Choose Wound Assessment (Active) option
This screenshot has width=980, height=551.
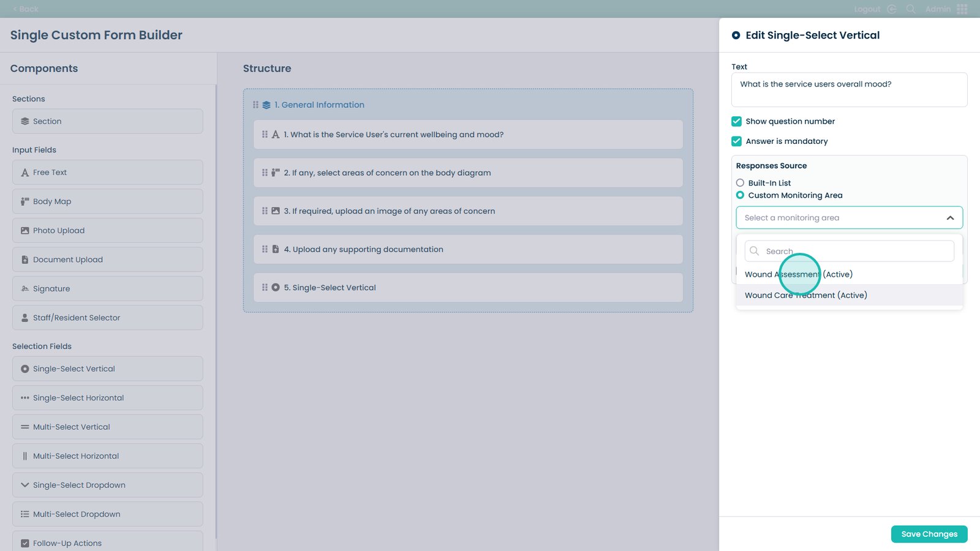tap(798, 274)
